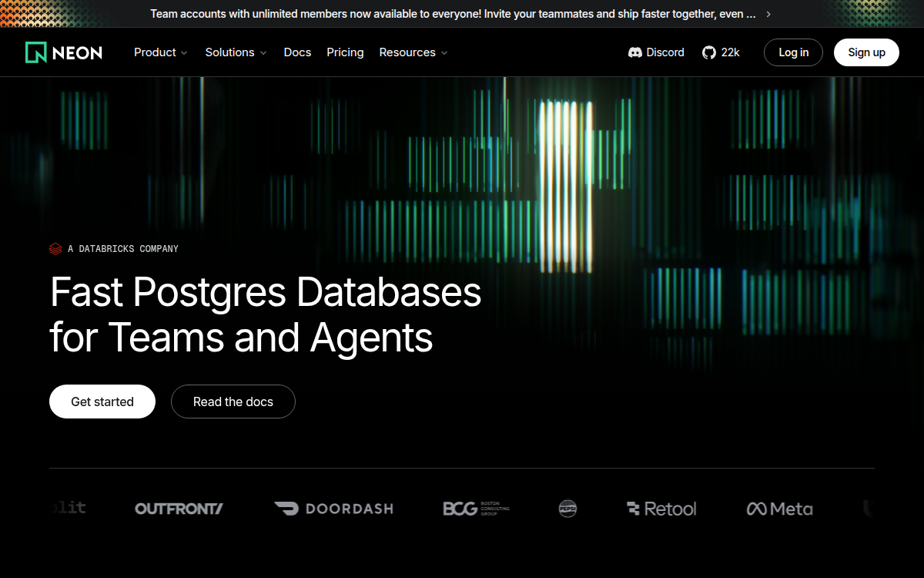Click the announcement banner arrow
This screenshot has height=578, width=924.
(768, 14)
